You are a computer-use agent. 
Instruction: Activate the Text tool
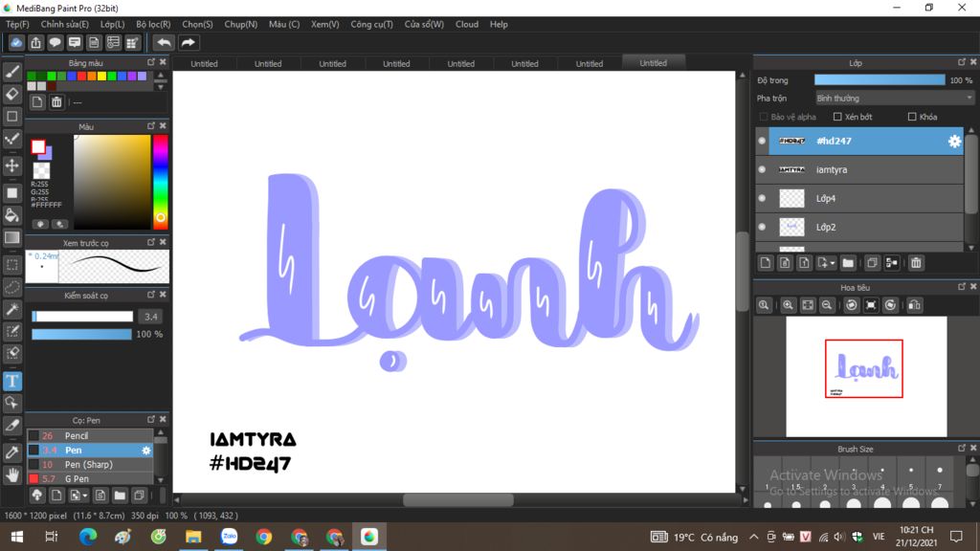point(11,381)
